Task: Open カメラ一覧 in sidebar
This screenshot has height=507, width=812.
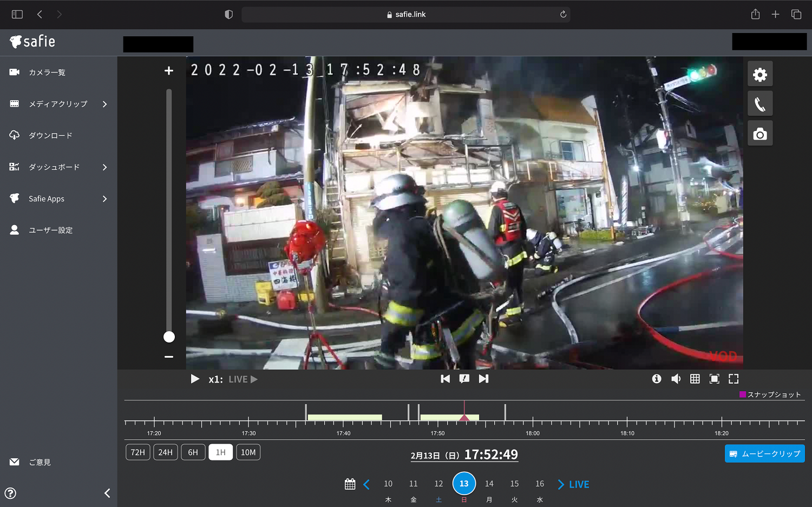Action: point(47,73)
